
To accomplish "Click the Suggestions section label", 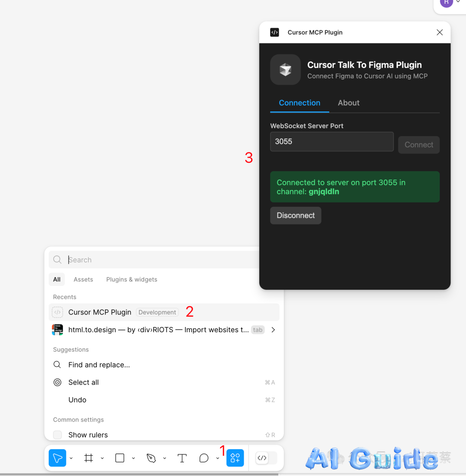I will point(71,349).
